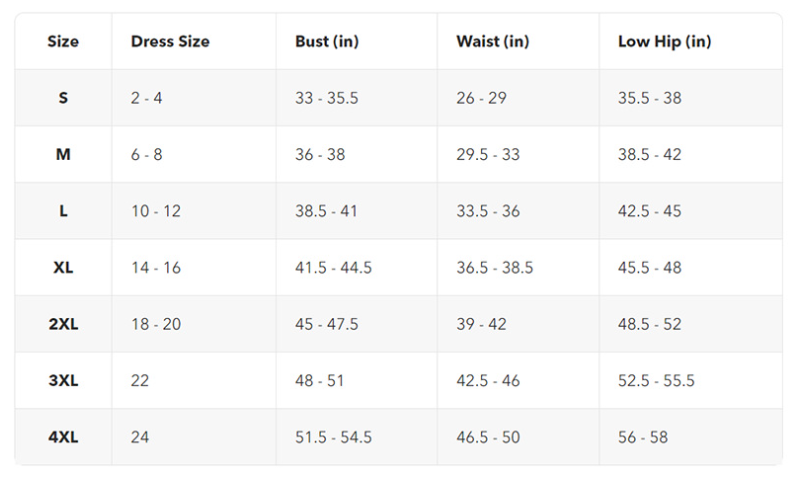Click the Dress Size column header
Image resolution: width=796 pixels, height=478 pixels.
point(170,42)
